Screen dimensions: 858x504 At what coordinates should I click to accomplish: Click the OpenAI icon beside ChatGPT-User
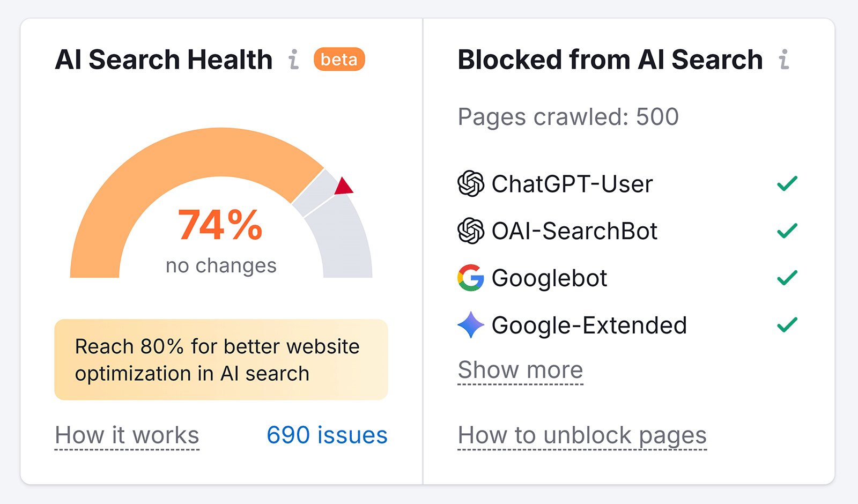click(x=471, y=184)
